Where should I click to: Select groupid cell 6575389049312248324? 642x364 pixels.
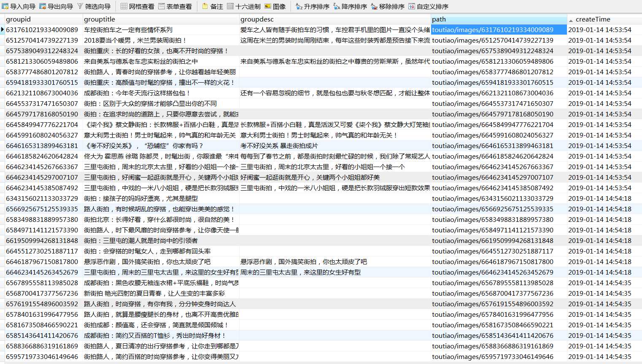click(x=43, y=51)
